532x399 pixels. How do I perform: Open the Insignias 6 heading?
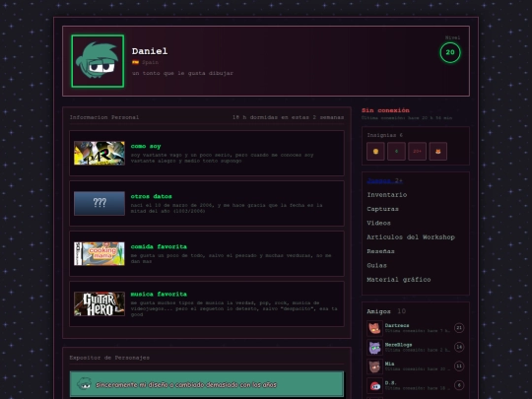pyautogui.click(x=385, y=135)
